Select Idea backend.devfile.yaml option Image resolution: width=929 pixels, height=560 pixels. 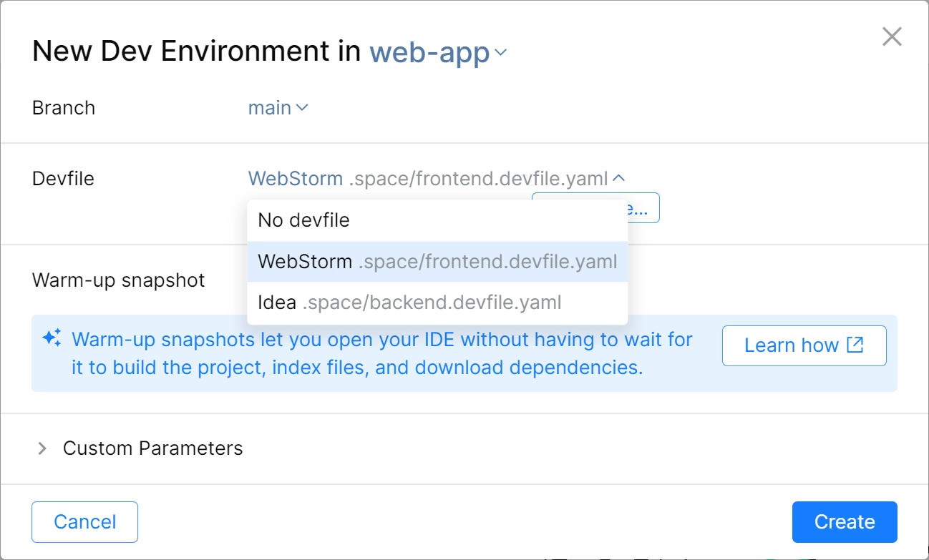(x=437, y=303)
